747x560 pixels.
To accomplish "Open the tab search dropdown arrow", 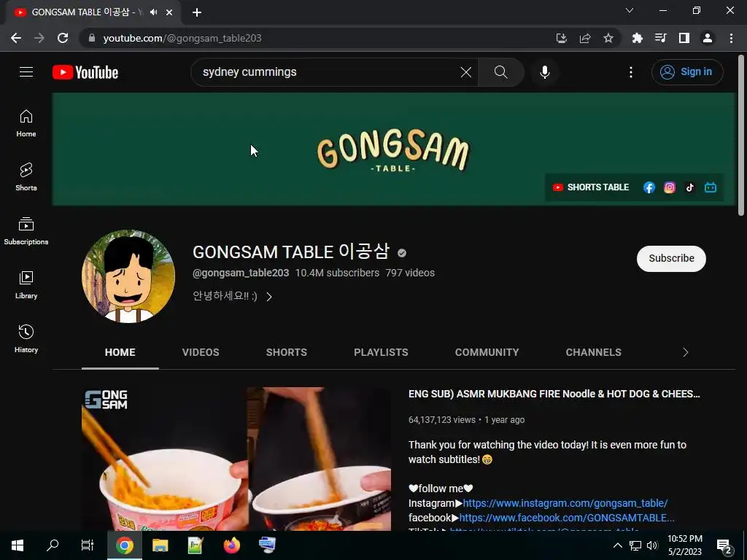I will pyautogui.click(x=630, y=10).
